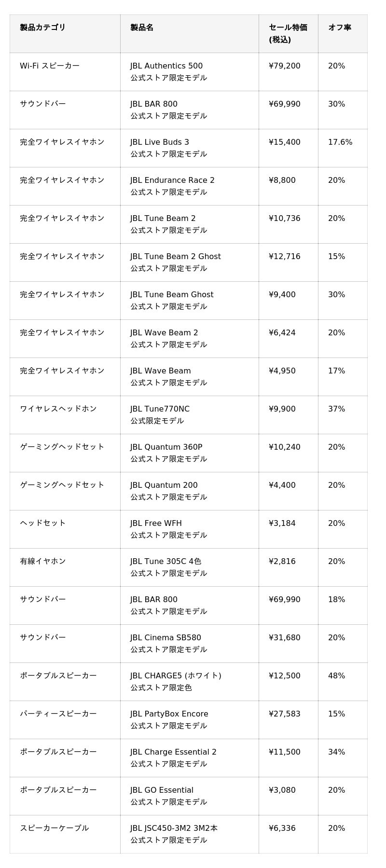Click the オフ率 column header
The height and width of the screenshot is (868, 386).
pyautogui.click(x=340, y=28)
